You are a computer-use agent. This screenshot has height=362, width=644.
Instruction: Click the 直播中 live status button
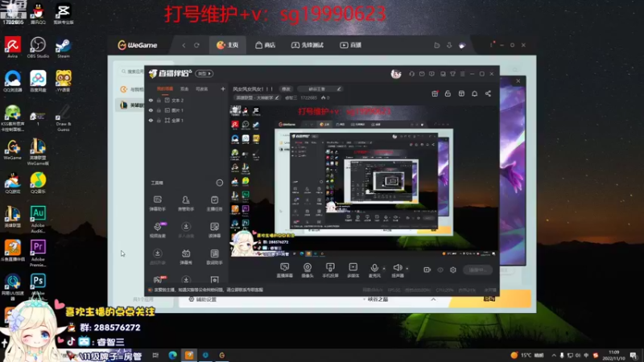pyautogui.click(x=478, y=270)
